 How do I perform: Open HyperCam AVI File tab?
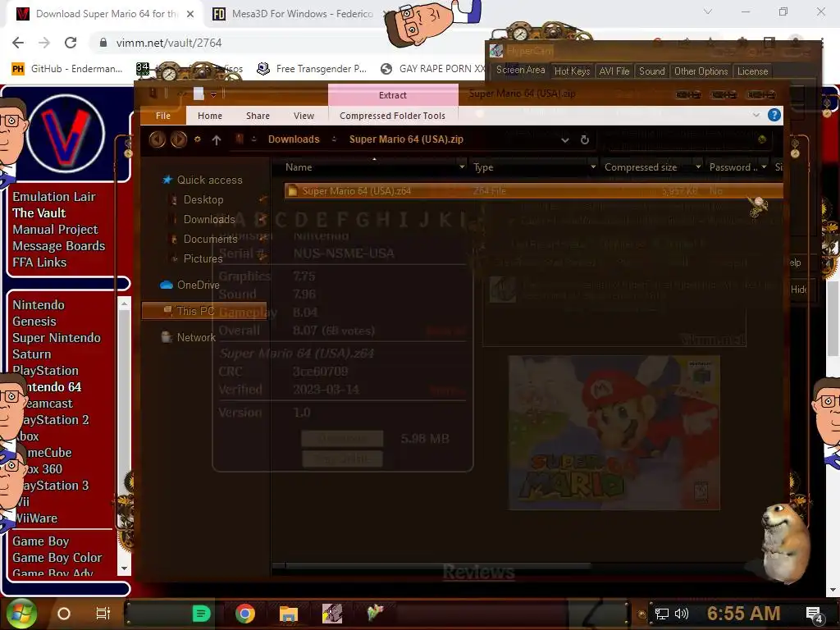click(x=614, y=71)
